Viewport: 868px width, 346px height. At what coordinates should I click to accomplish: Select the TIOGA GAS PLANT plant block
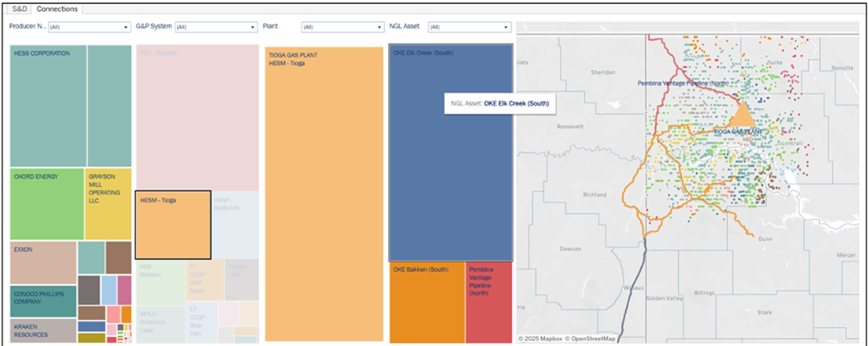tap(325, 193)
